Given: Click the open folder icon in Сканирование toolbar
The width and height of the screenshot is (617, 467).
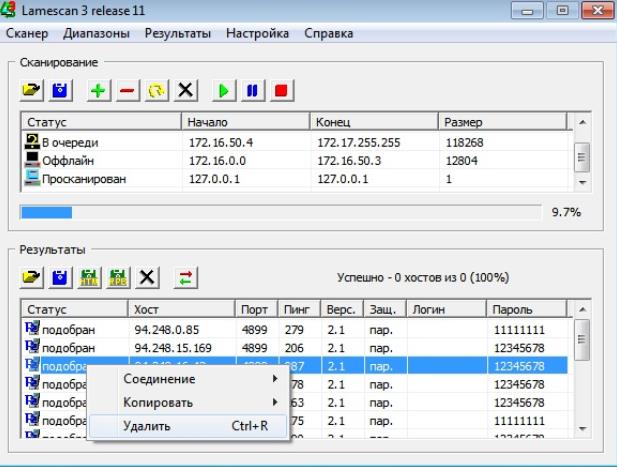Looking at the screenshot, I should click(x=33, y=91).
